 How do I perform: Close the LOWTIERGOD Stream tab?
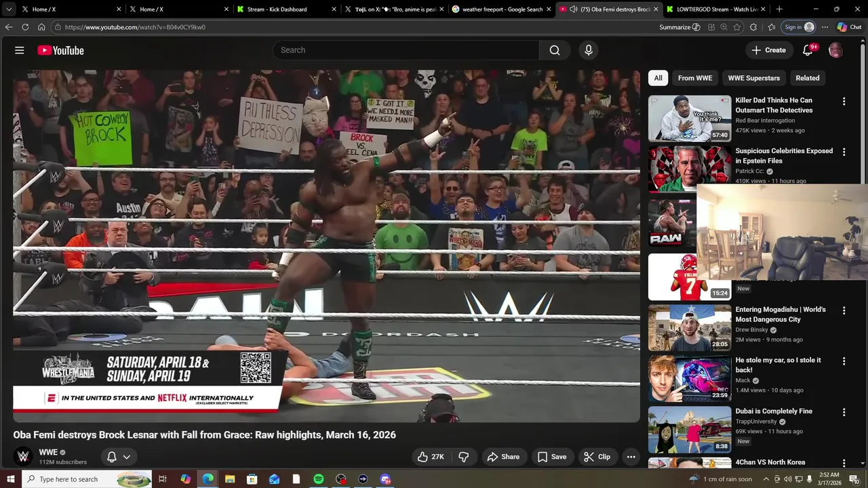pos(763,9)
